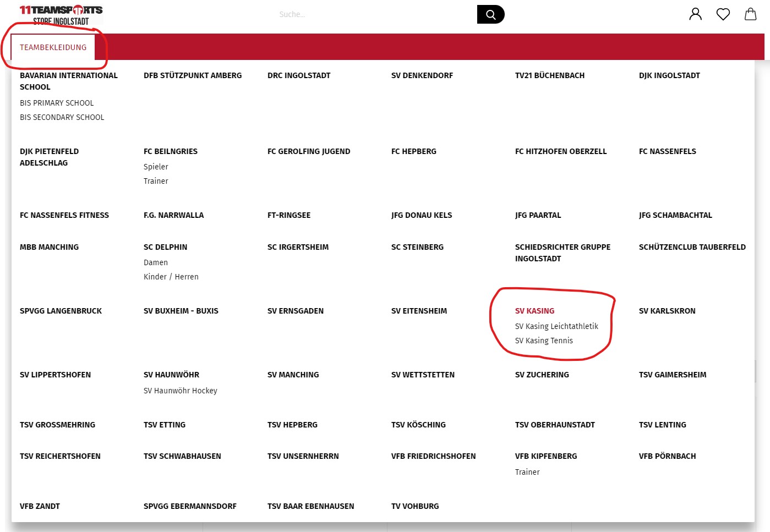Select Damen under SC Delphin

coord(156,262)
